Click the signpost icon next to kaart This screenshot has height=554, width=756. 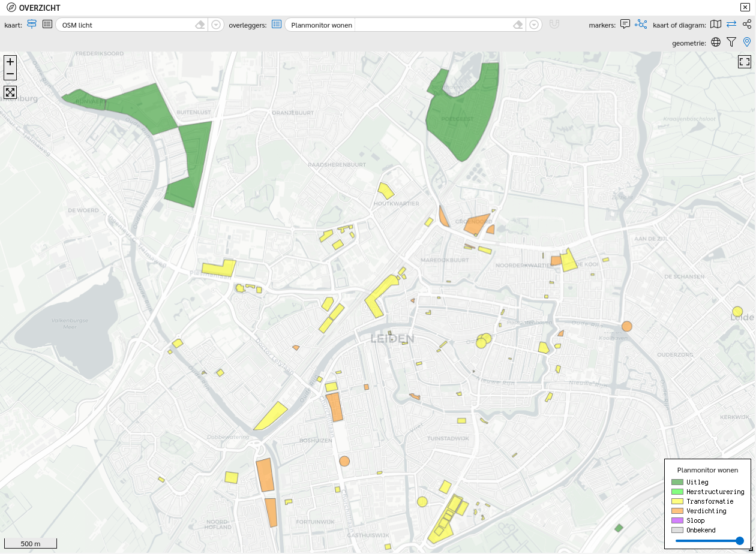(x=32, y=25)
